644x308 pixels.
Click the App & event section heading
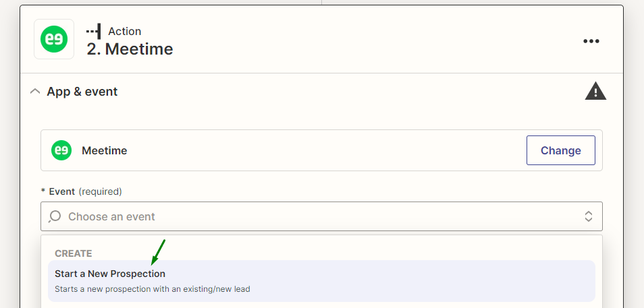click(x=82, y=92)
